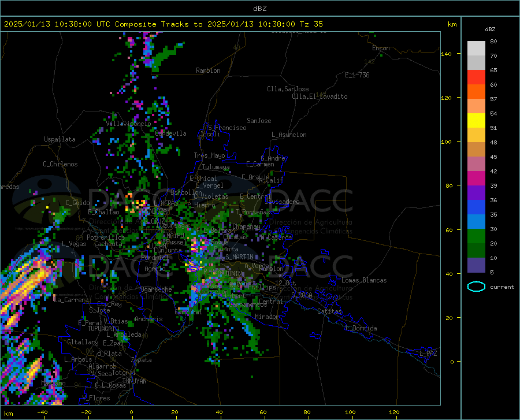Select the white 80 dBZ color swatch

[476, 49]
